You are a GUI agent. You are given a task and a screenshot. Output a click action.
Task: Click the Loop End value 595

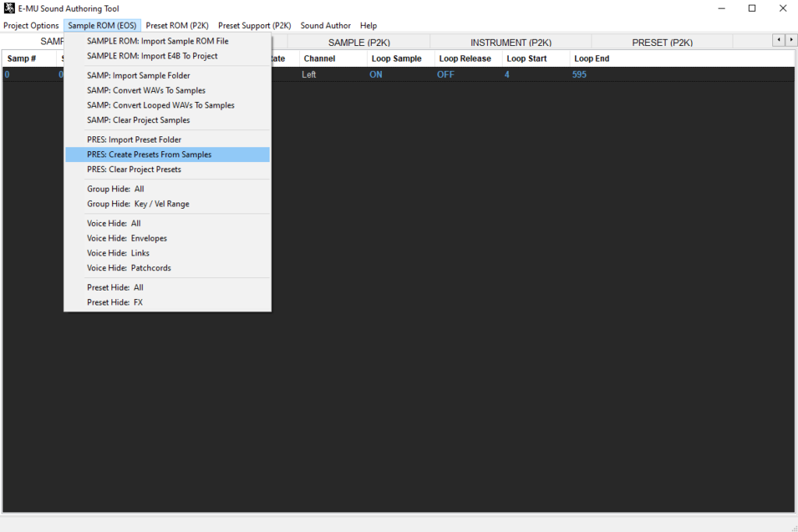pos(579,74)
